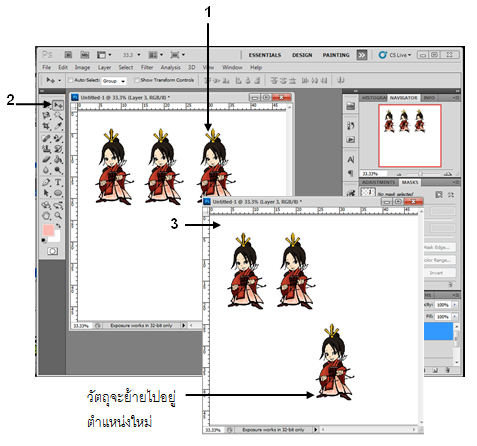Select the Quick Selection tool
477x446 pixels.
(x=58, y=116)
